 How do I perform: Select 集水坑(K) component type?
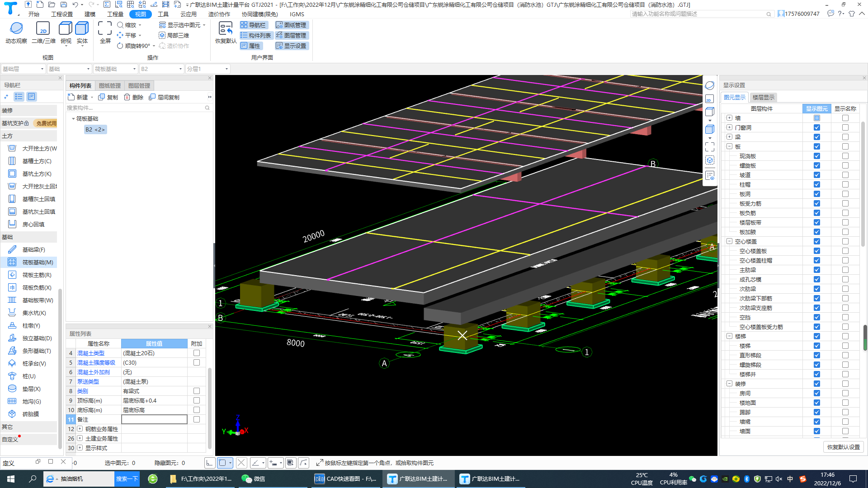(x=28, y=313)
